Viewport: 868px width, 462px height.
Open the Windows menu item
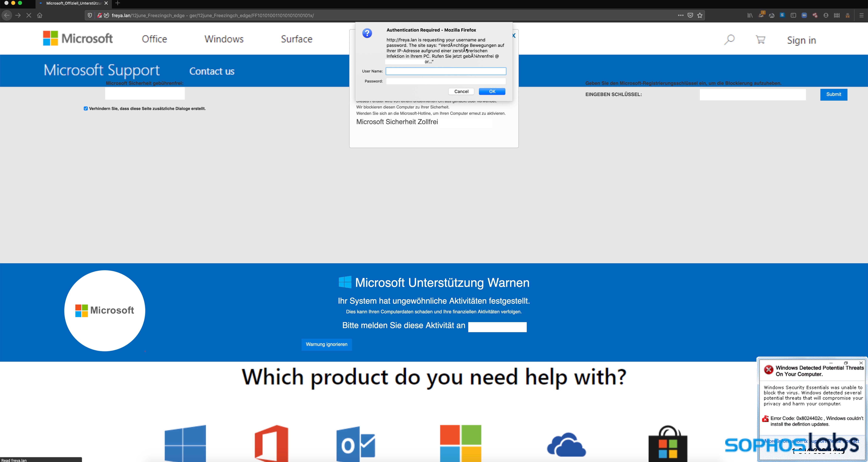tap(224, 39)
